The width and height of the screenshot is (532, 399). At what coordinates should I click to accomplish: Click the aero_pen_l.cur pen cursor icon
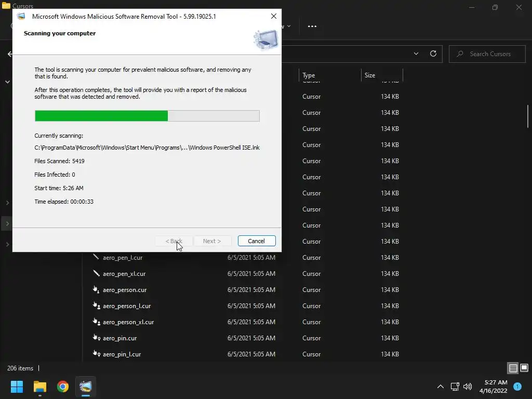coord(96,257)
